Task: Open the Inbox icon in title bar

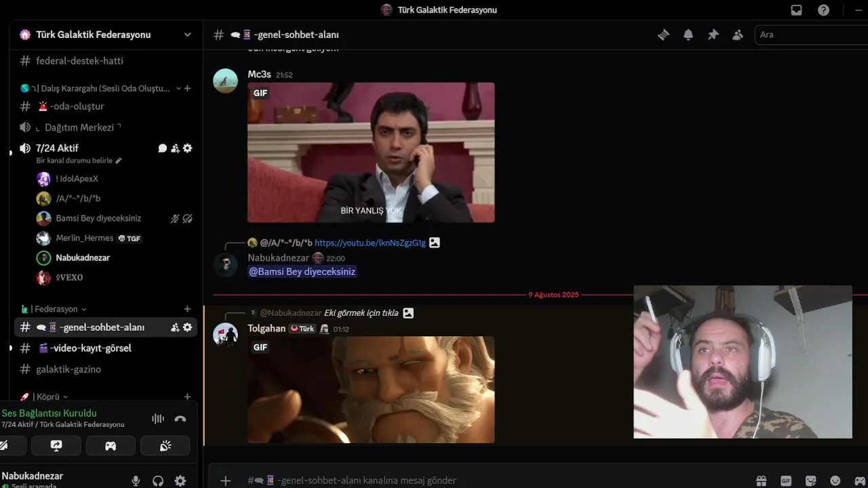Action: coord(797,9)
